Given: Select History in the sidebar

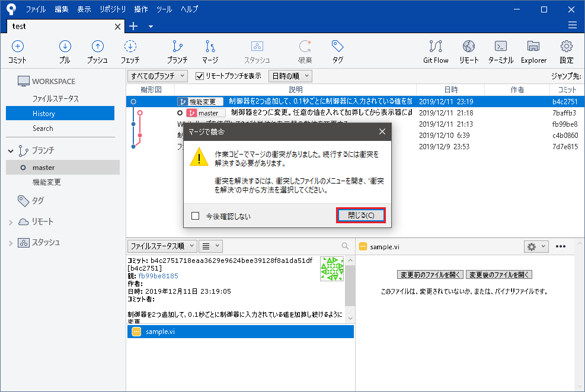Looking at the screenshot, I should [x=60, y=113].
